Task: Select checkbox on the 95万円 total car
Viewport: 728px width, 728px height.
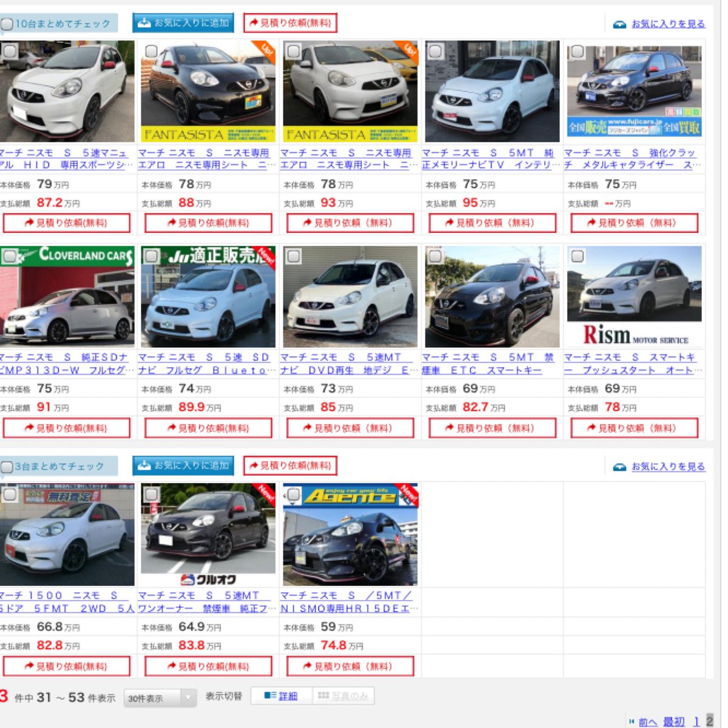Action: [436, 52]
